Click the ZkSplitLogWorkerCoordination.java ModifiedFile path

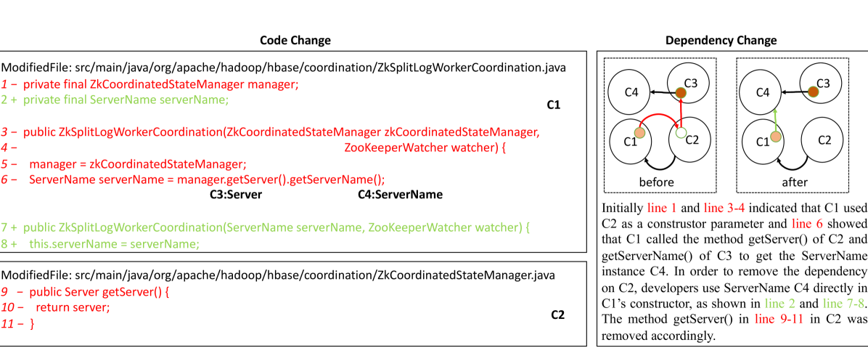(283, 68)
